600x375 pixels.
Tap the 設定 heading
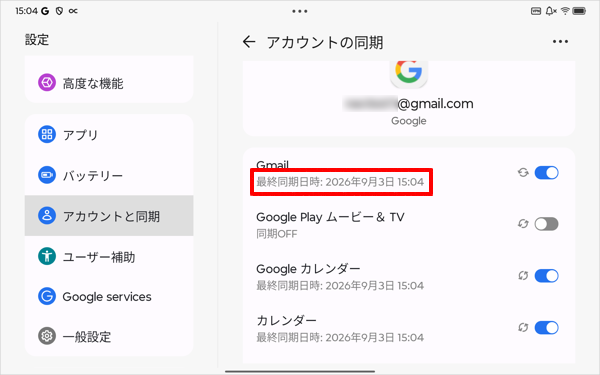coord(37,39)
